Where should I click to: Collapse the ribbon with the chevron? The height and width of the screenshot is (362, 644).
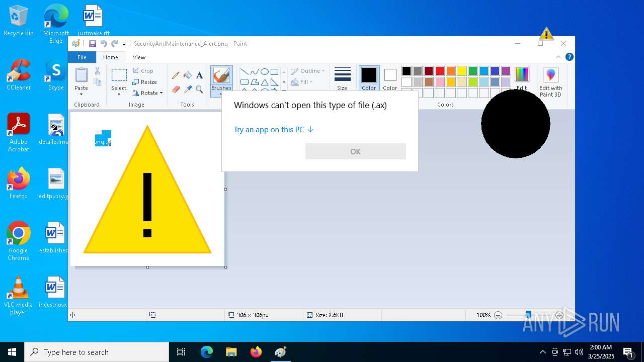tap(558, 57)
